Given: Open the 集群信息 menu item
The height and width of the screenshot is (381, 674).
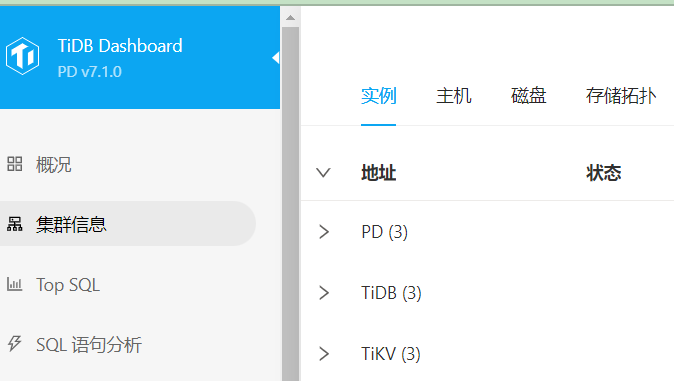Looking at the screenshot, I should (128, 224).
